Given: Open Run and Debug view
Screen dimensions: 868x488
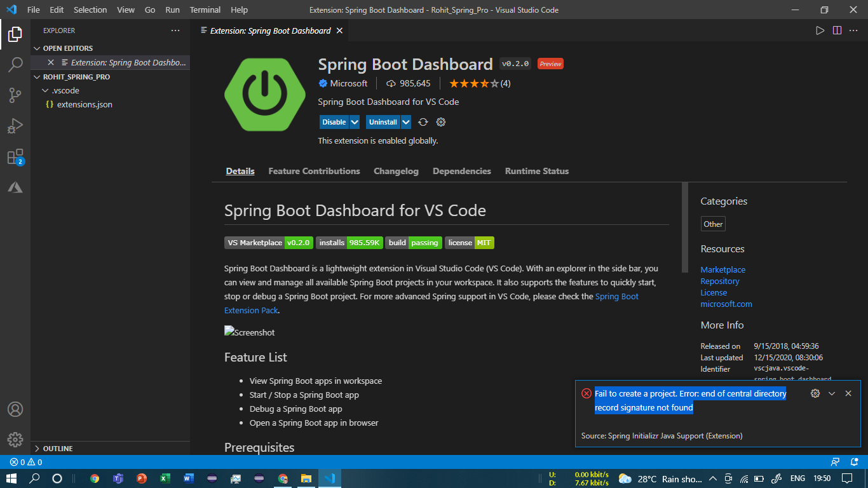Looking at the screenshot, I should (15, 126).
